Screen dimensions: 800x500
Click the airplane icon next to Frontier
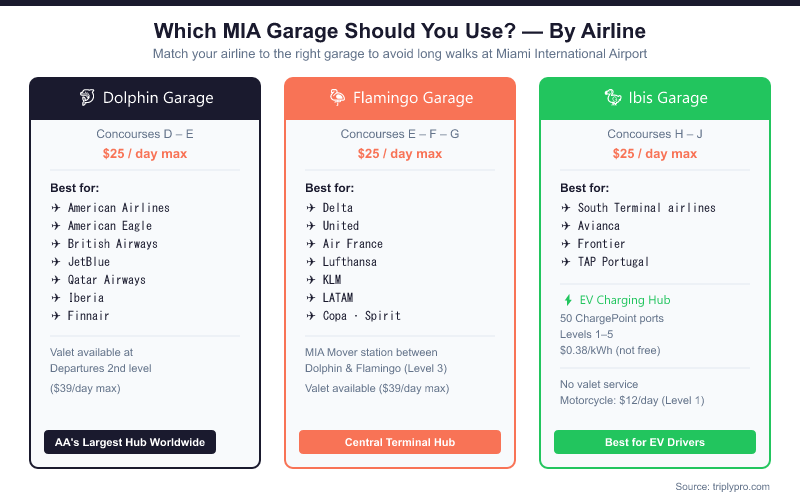[566, 244]
